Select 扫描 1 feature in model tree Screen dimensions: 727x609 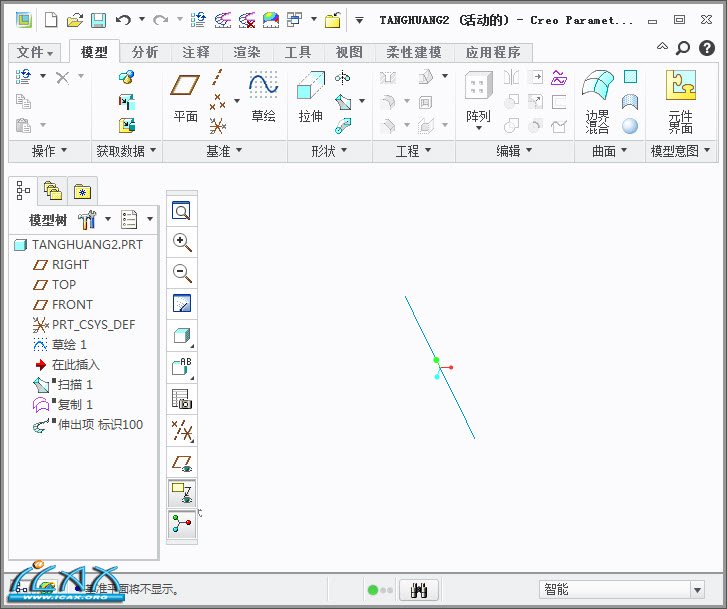tap(74, 384)
